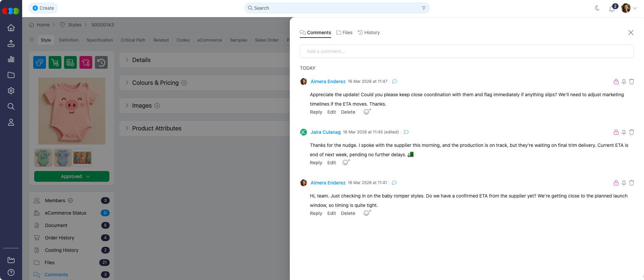Click the blue shirt style action icon
This screenshot has height=280, width=644.
tap(40, 62)
